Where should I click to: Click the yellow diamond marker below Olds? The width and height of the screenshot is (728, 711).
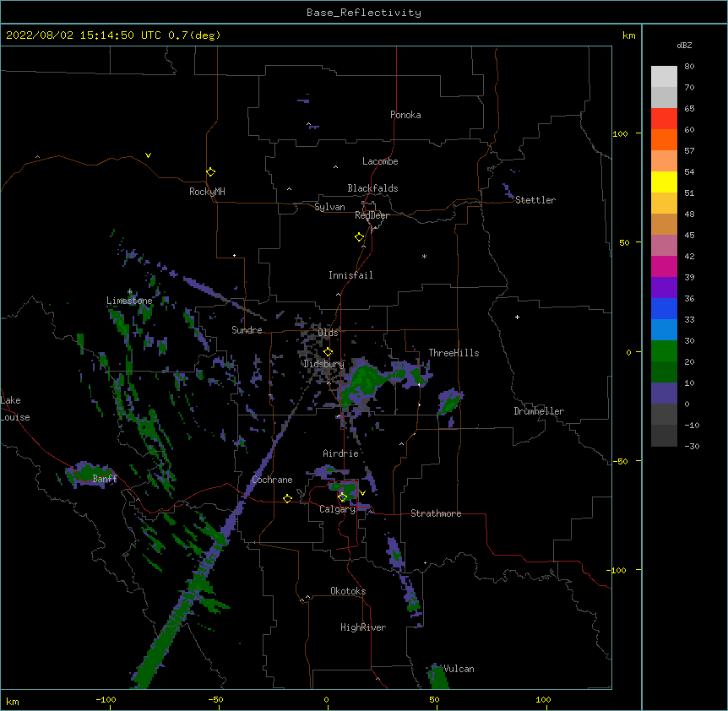(329, 352)
